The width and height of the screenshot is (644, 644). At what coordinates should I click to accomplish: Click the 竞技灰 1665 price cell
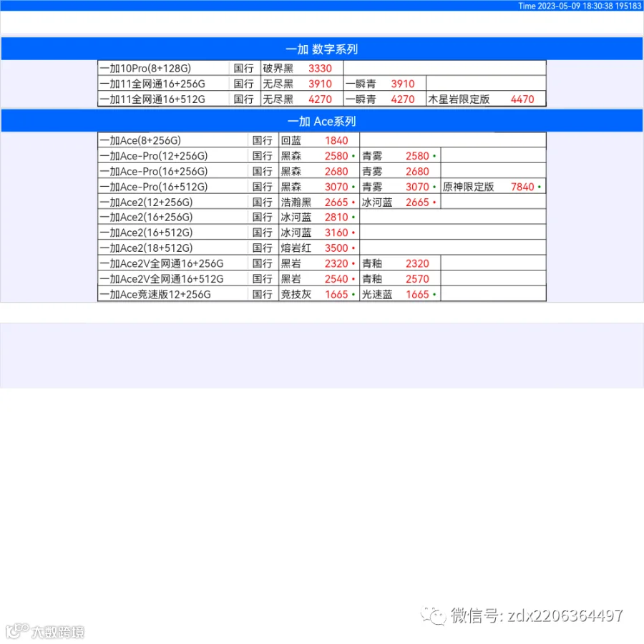pyautogui.click(x=319, y=294)
